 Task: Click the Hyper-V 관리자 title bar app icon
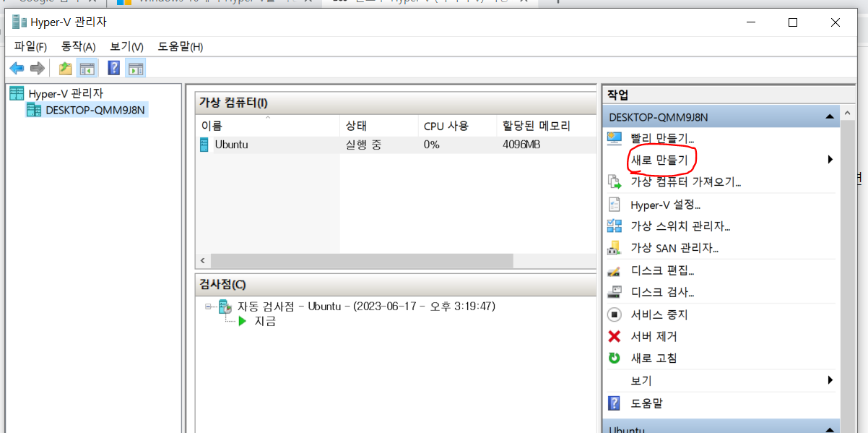click(x=19, y=22)
